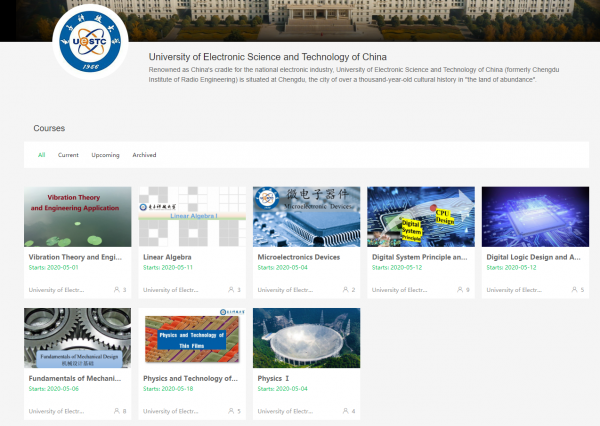The image size is (600, 426).
Task: Click enrollment icon on Microelectronics Devices card
Action: coord(345,290)
